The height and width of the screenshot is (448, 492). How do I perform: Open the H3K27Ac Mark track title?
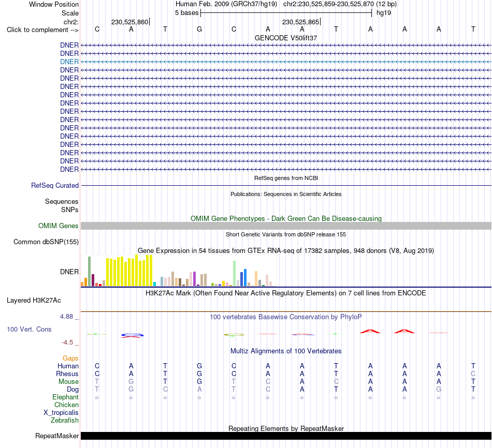point(286,293)
